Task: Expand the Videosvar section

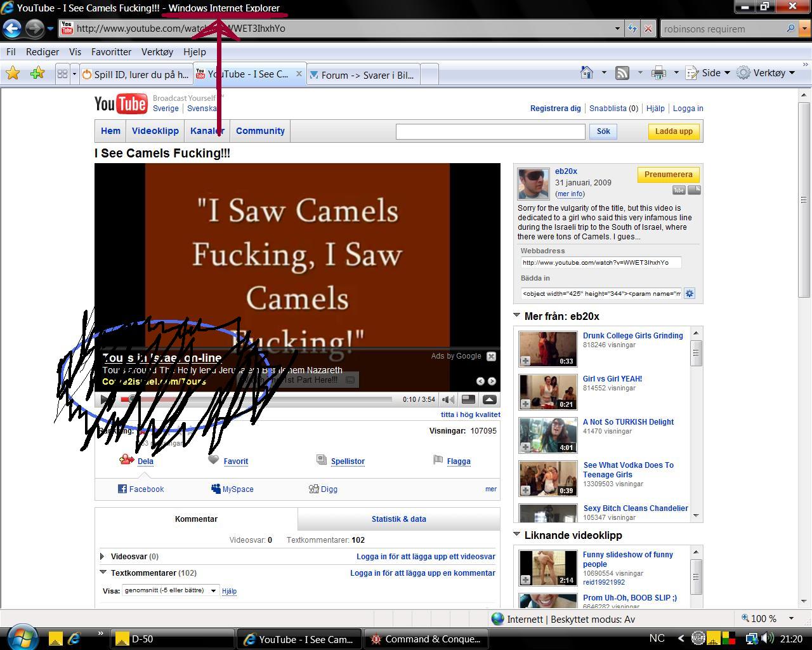Action: tap(103, 556)
